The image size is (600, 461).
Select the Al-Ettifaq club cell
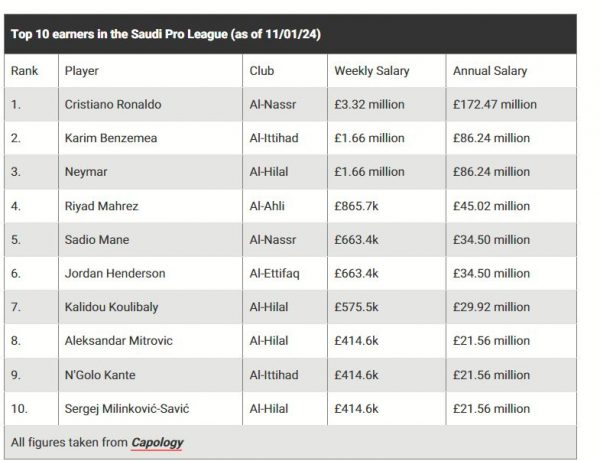[276, 274]
